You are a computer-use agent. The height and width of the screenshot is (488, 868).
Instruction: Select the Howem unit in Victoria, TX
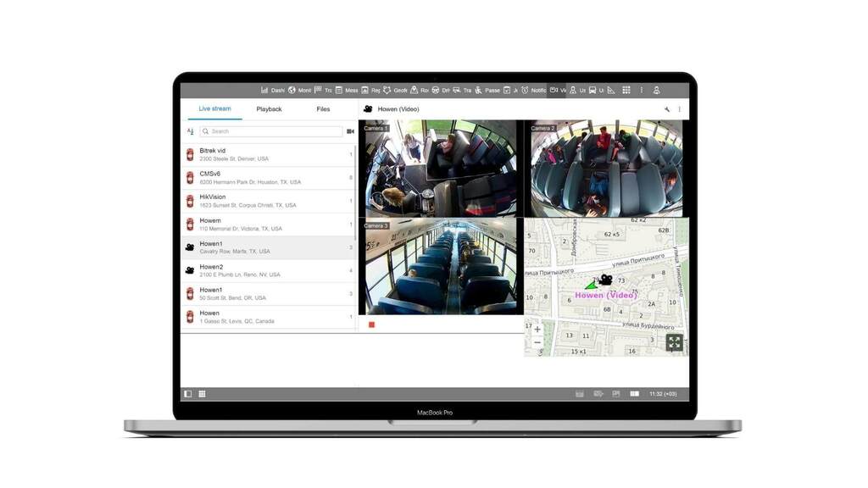coord(268,224)
